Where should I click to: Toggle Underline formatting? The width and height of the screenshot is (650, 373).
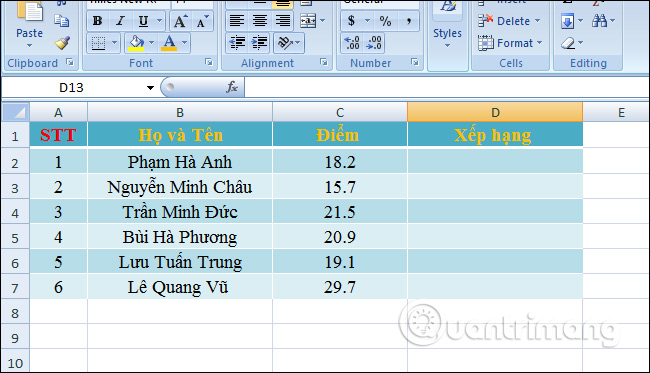[x=143, y=21]
